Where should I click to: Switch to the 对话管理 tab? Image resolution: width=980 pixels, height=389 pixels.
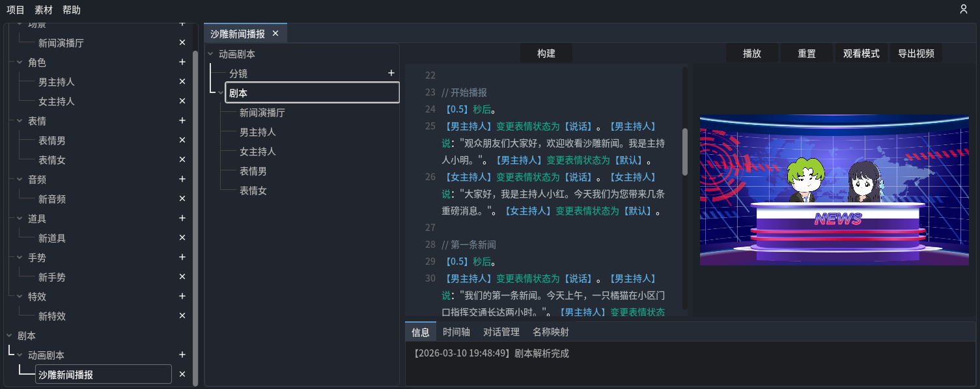click(x=500, y=332)
